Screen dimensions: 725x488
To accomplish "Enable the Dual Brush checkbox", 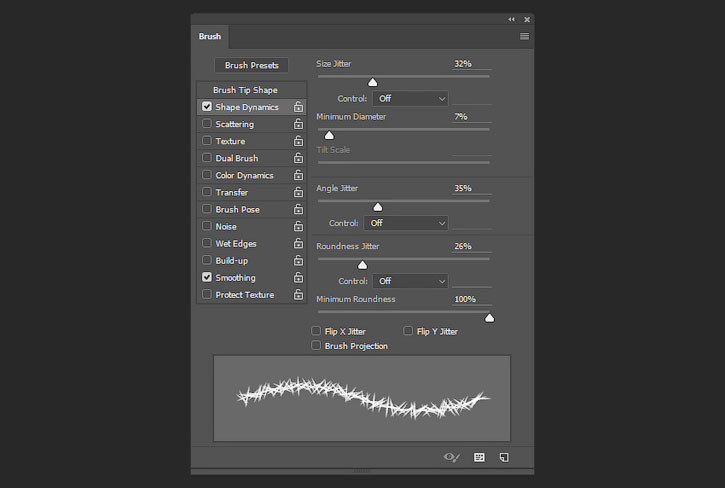I will click(207, 158).
